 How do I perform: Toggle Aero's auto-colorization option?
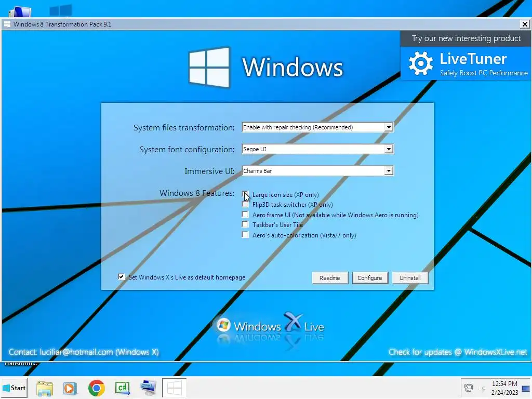(x=245, y=235)
